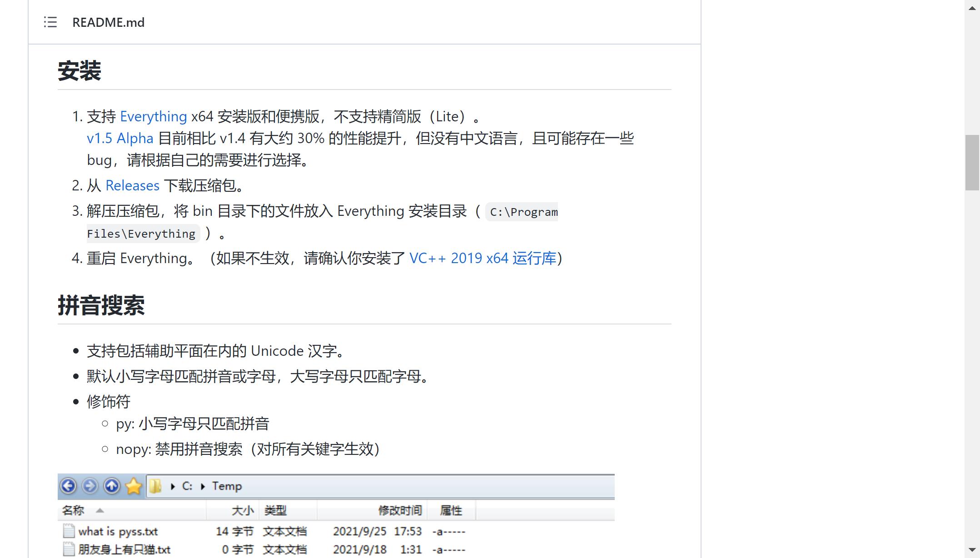Screen dimensions: 980x558
Task: Open the Everything link in step 1
Action: click(x=153, y=117)
